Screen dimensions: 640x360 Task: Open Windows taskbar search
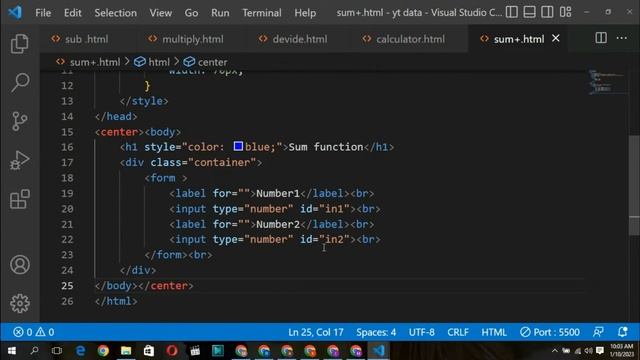34,351
